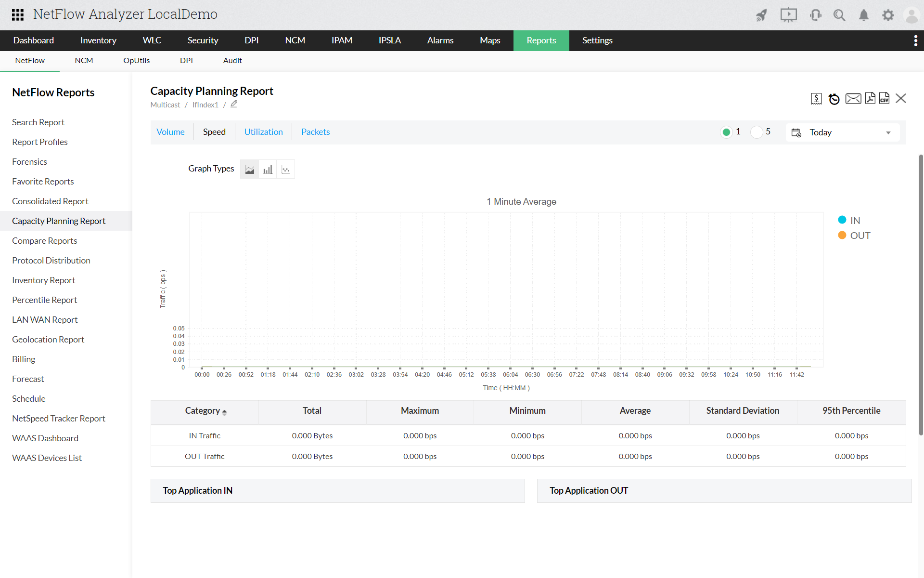Open the Forensics report link

click(x=29, y=162)
